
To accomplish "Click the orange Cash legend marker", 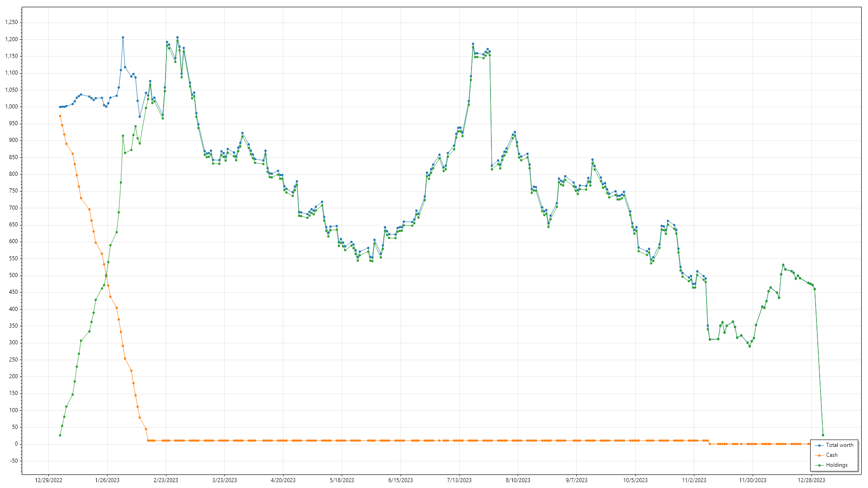I will click(820, 455).
